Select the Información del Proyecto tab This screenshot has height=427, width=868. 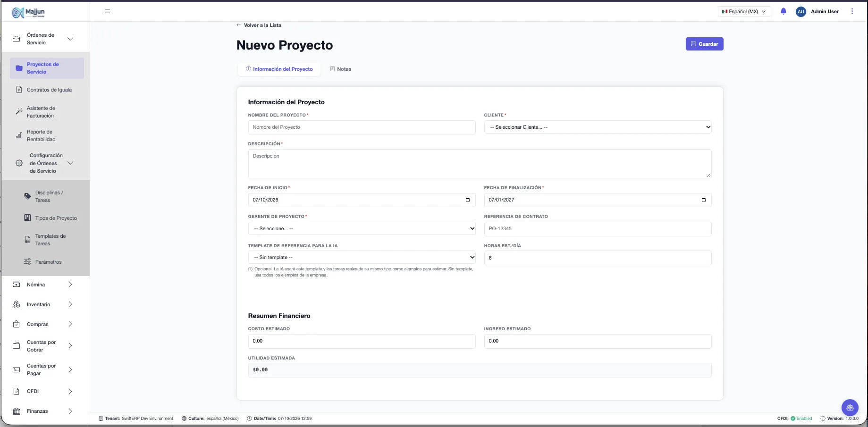click(279, 69)
